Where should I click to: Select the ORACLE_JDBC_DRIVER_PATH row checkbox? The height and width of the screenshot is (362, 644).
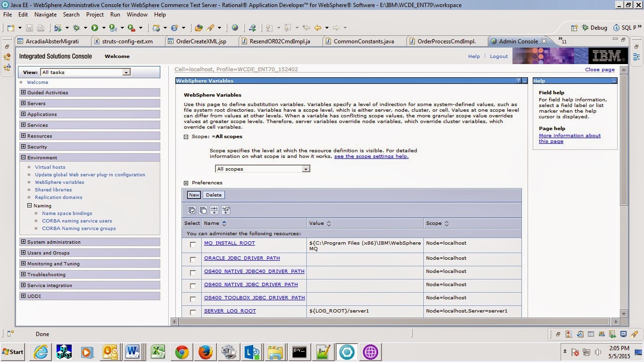pos(193,260)
